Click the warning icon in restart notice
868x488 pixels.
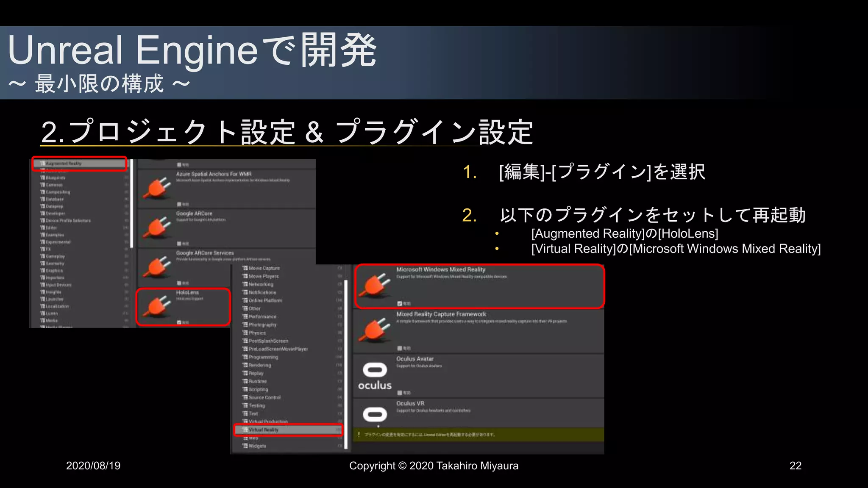(359, 435)
